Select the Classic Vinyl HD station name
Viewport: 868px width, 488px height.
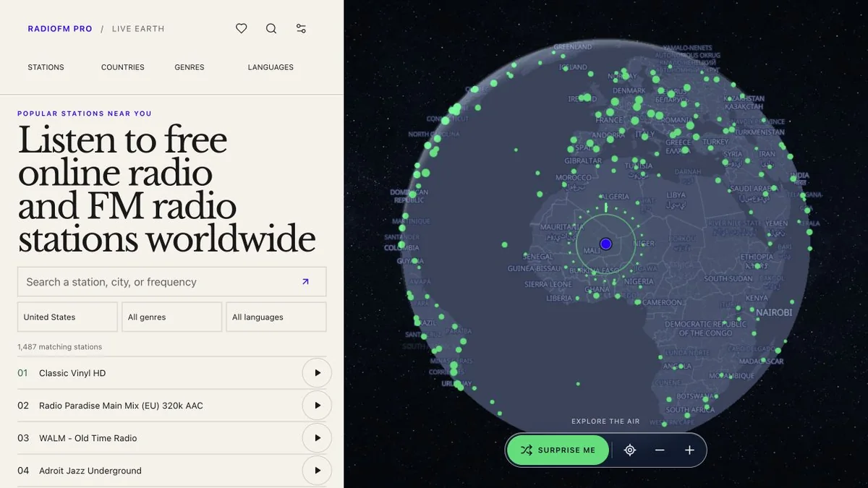(x=72, y=373)
